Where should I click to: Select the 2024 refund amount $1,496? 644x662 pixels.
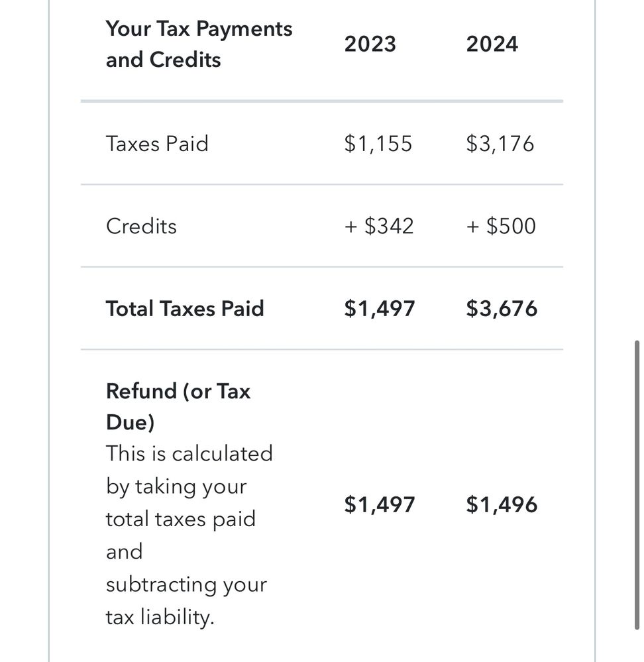502,505
